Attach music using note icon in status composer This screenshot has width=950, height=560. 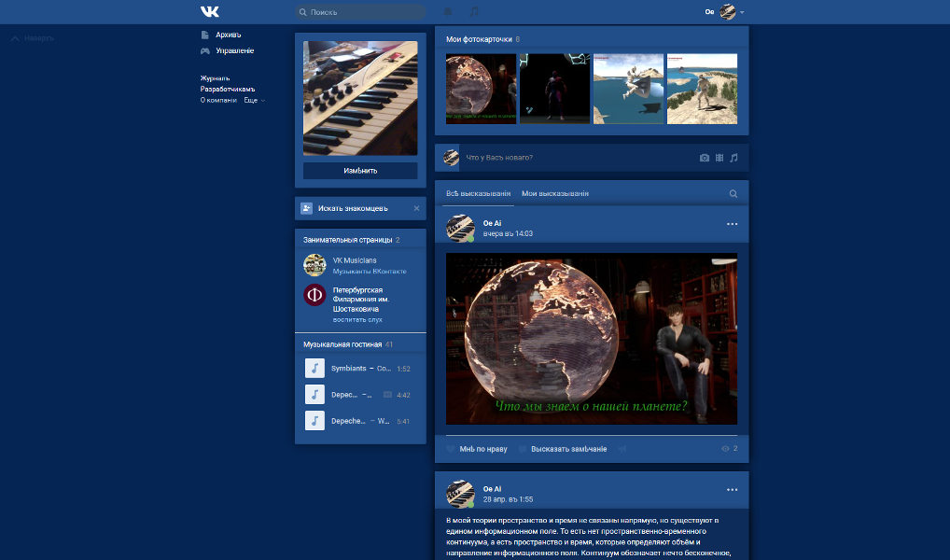(734, 158)
